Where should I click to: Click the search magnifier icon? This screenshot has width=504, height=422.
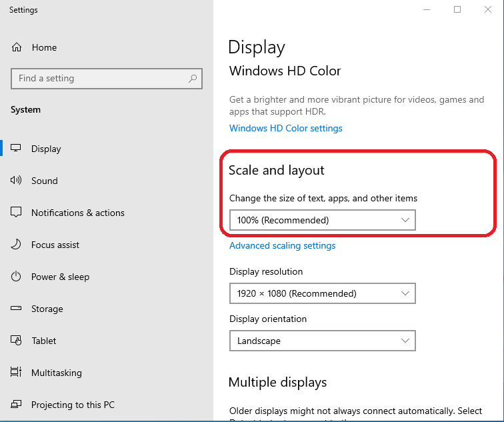pyautogui.click(x=193, y=79)
